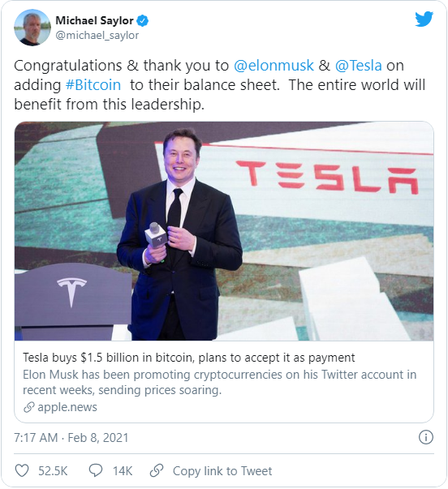
Task: Click the chain link icon near Copy link
Action: 157,470
